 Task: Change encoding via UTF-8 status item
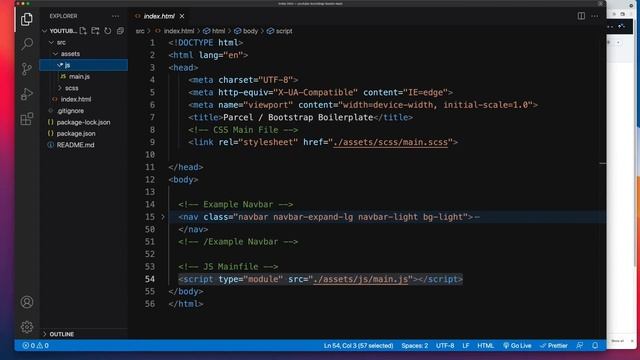coord(445,346)
